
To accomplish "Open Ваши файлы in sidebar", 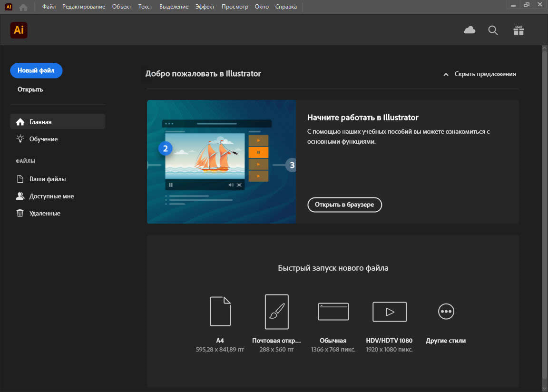I will [48, 179].
